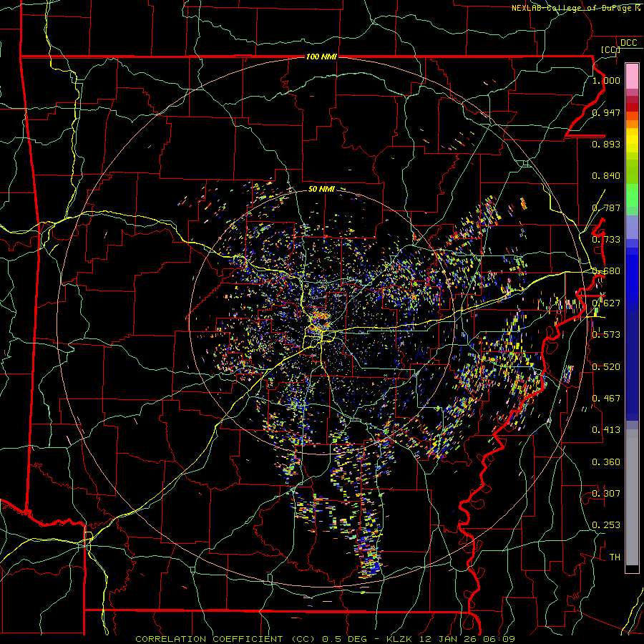Screen dimensions: 644x644
Task: Click the 0.413 legend value
Action: (x=606, y=429)
